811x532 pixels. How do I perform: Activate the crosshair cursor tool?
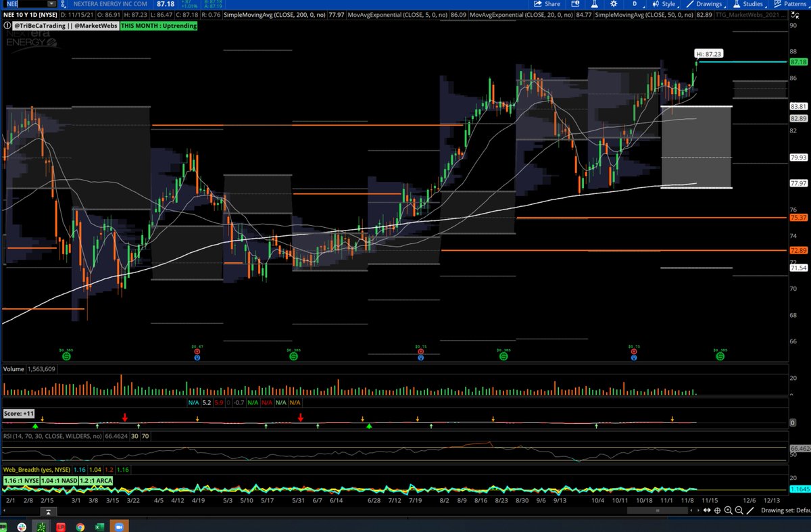coord(716,511)
